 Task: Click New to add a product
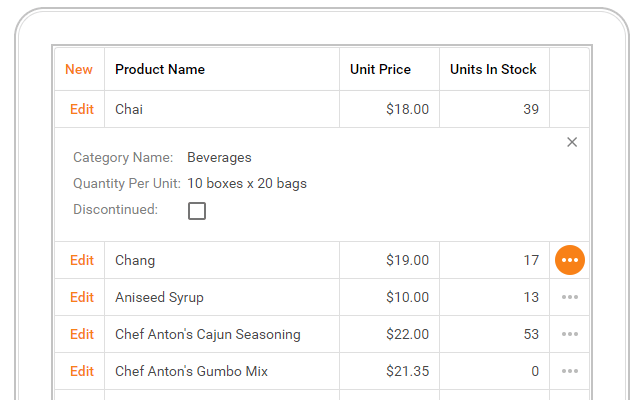(79, 69)
